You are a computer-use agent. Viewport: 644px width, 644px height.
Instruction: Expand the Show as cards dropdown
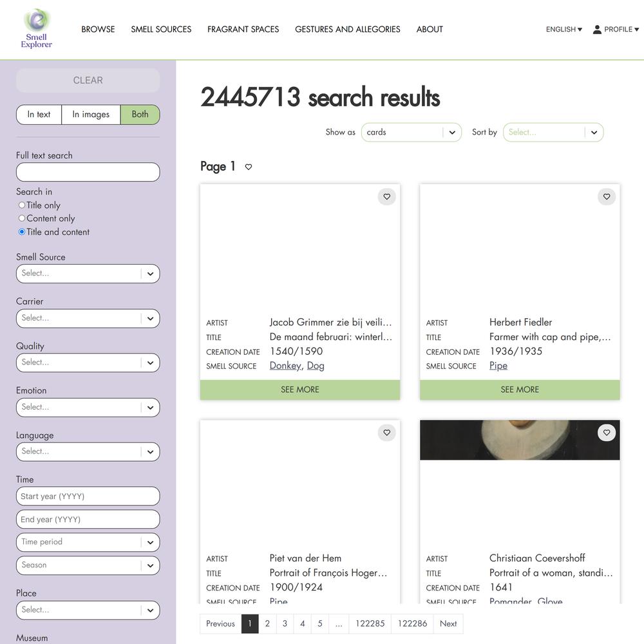coord(411,132)
